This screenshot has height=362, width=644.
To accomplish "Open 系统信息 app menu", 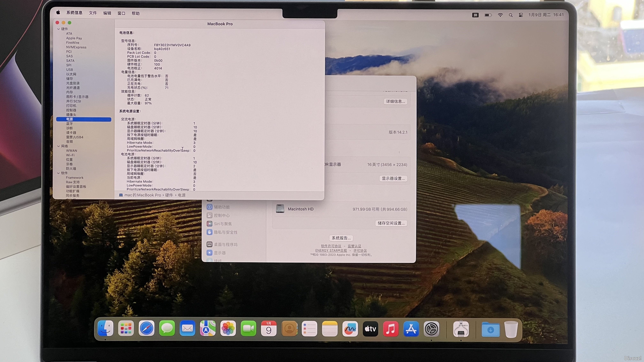I will pyautogui.click(x=74, y=13).
